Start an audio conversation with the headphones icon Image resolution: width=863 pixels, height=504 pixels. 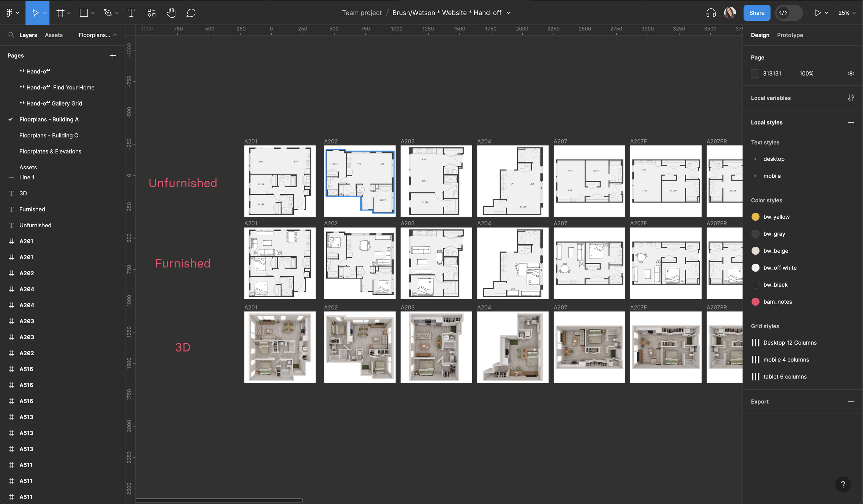(711, 13)
